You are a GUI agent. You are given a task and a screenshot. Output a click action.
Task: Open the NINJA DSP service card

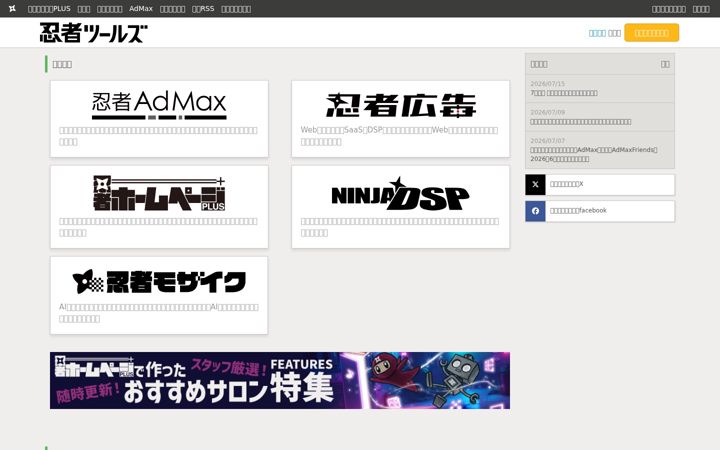click(x=400, y=207)
